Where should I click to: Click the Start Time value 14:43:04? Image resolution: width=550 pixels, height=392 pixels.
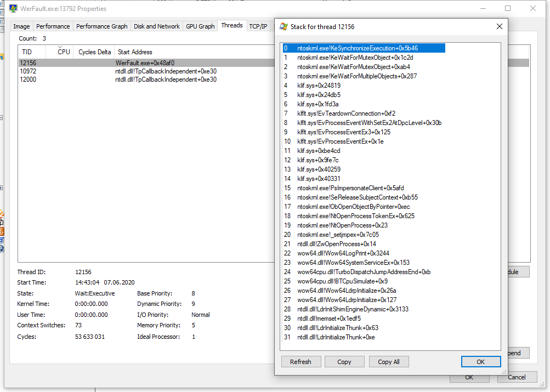click(x=87, y=282)
